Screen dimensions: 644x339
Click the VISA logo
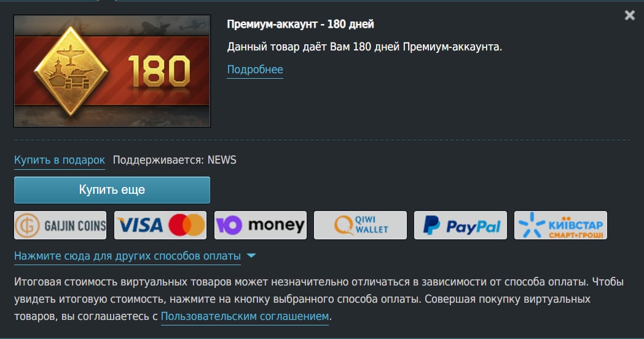click(x=140, y=225)
